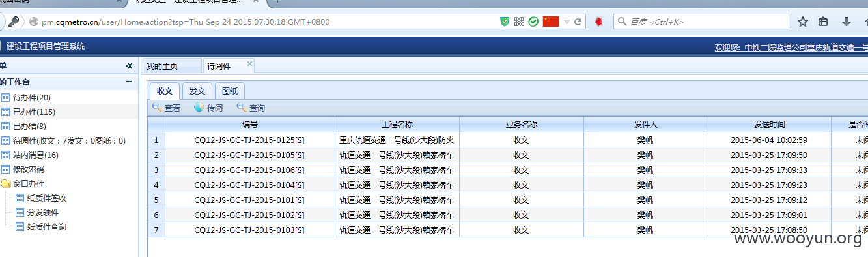Viewport: 868px width, 257px height.
Task: Switch to the 发文 sub-tab
Action: click(197, 91)
